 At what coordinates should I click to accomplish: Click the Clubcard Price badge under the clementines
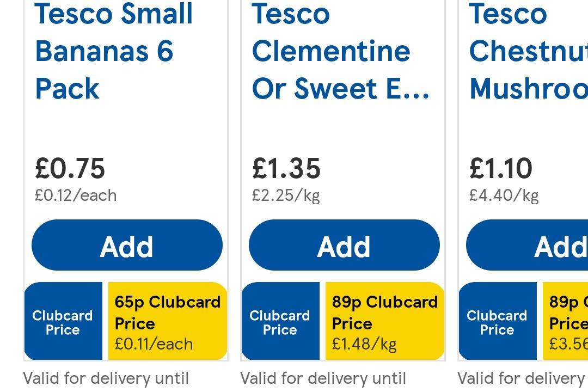tap(280, 321)
